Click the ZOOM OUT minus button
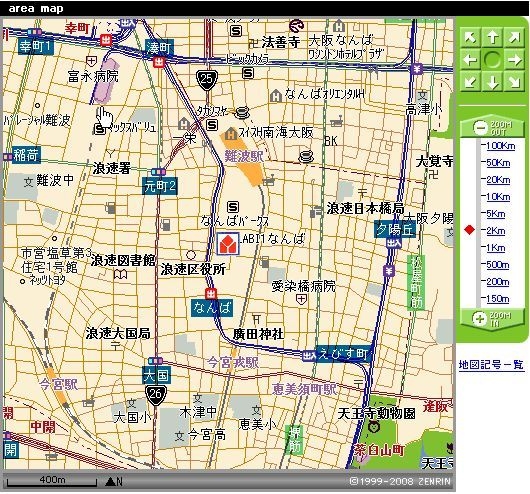The width and height of the screenshot is (530, 494). click(492, 128)
